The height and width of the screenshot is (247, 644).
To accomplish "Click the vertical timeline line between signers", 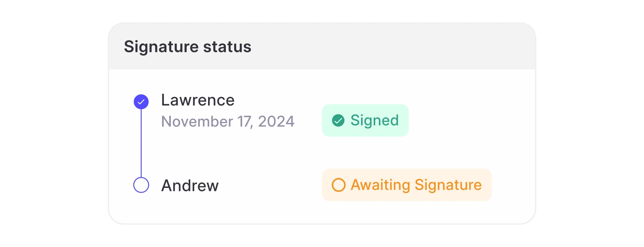I will 141,143.
